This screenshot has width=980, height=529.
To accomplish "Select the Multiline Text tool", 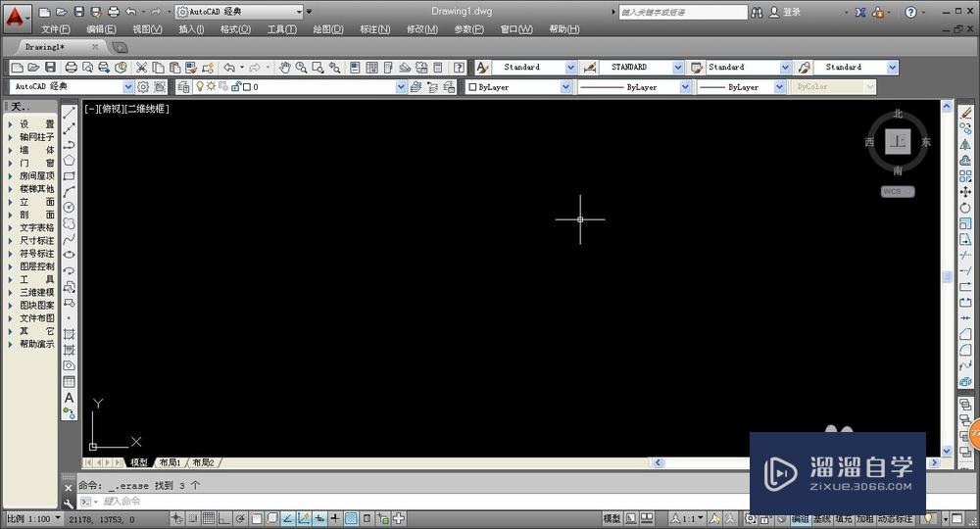I will tap(69, 398).
